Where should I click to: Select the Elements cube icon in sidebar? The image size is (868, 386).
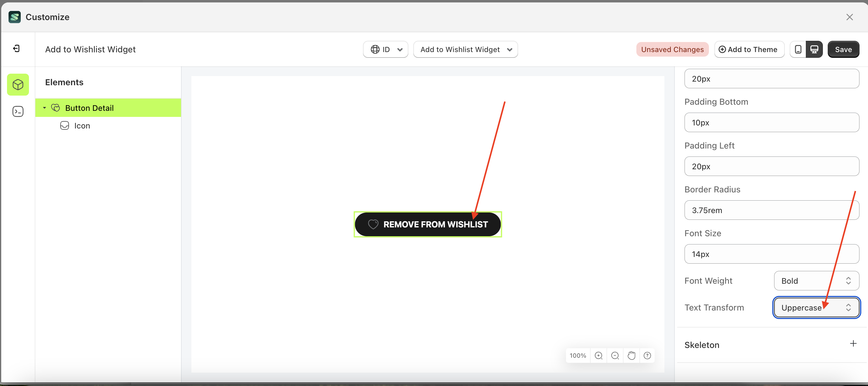click(18, 84)
